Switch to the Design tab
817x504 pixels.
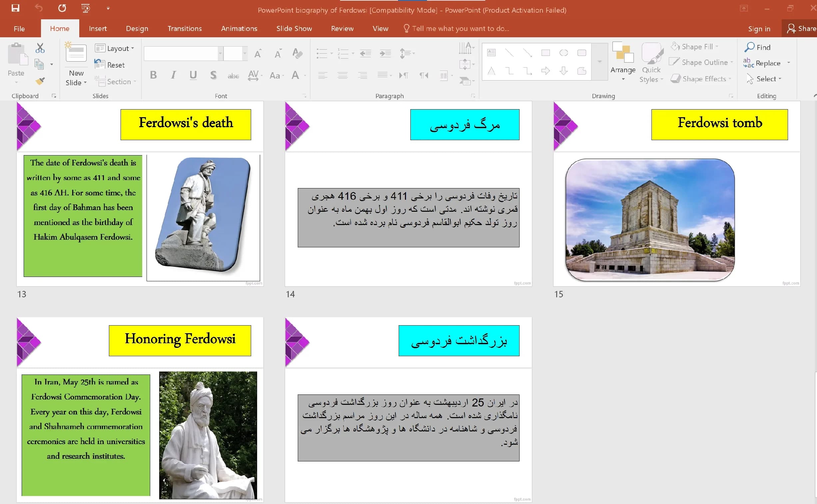coord(137,28)
